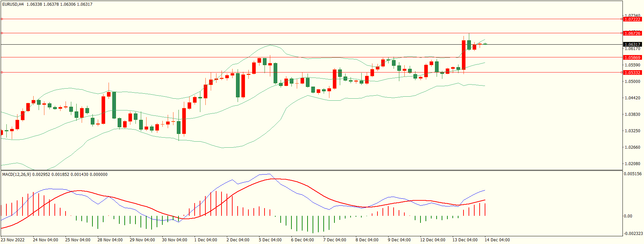This screenshot has width=644, height=244.
Task: Click the 9 Dec 04:00 time axis label
Action: click(x=399, y=240)
